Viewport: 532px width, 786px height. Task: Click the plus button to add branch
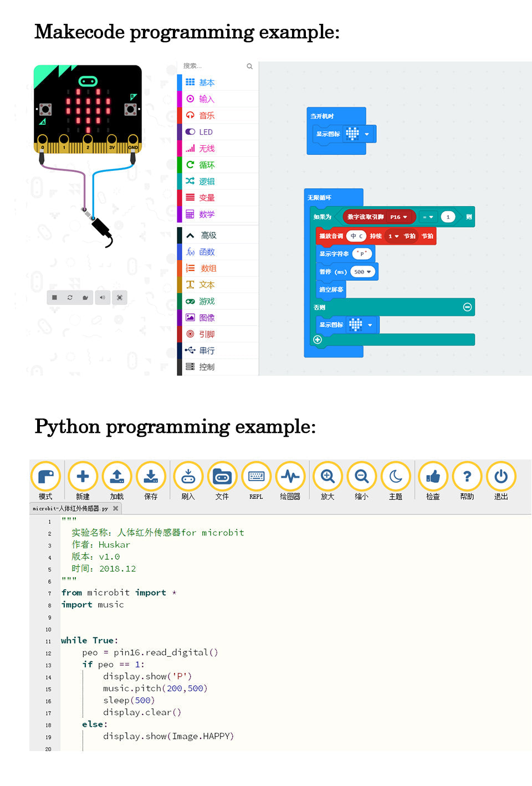pos(318,339)
